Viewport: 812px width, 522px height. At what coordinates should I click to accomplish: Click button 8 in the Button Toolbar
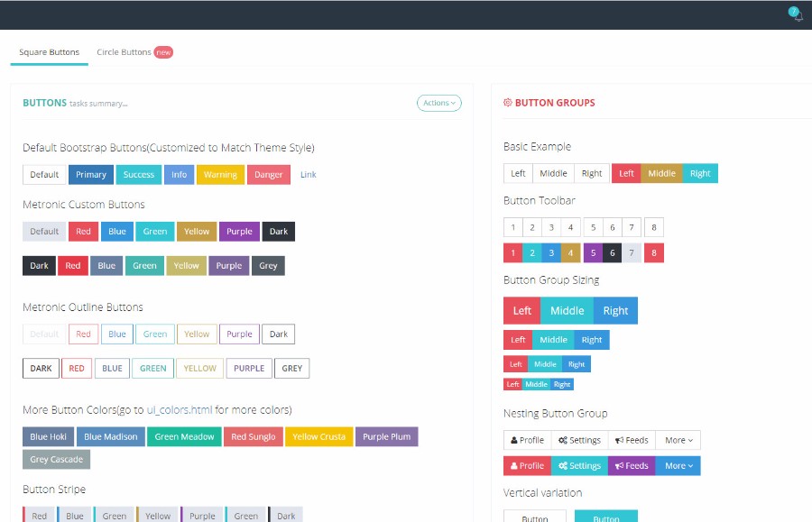point(653,227)
